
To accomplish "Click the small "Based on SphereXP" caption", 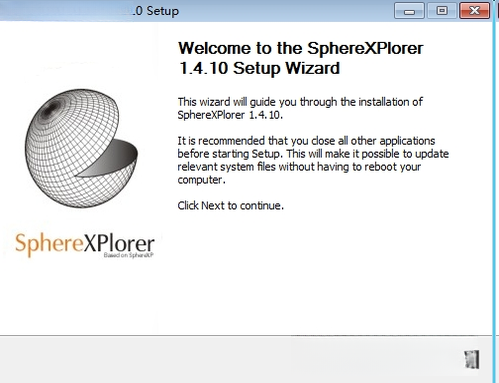I will pyautogui.click(x=128, y=255).
